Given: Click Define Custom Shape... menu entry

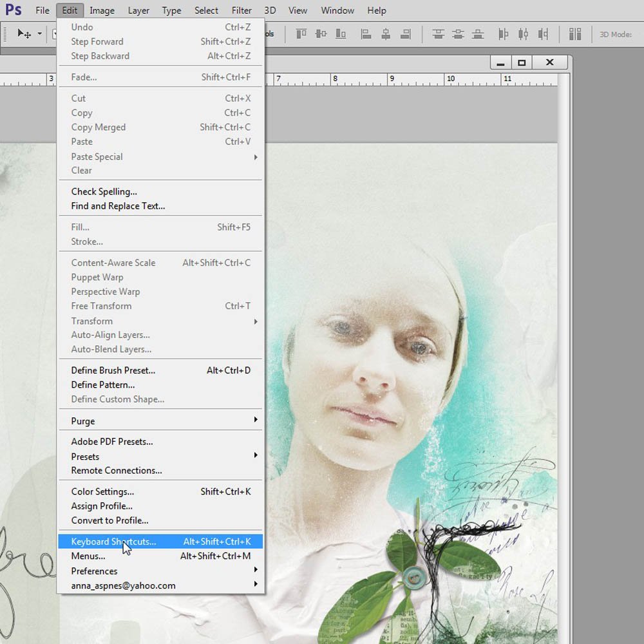Looking at the screenshot, I should [x=160, y=399].
